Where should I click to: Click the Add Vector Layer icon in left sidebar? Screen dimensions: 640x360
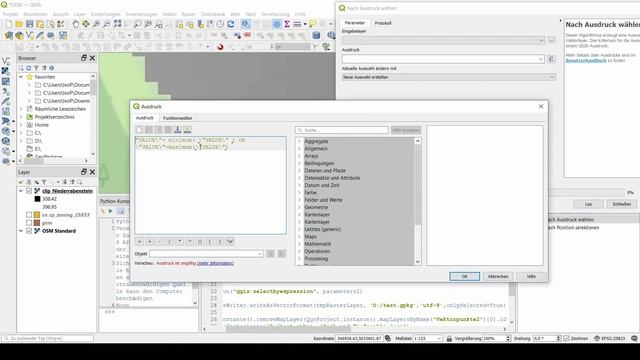tap(6, 61)
